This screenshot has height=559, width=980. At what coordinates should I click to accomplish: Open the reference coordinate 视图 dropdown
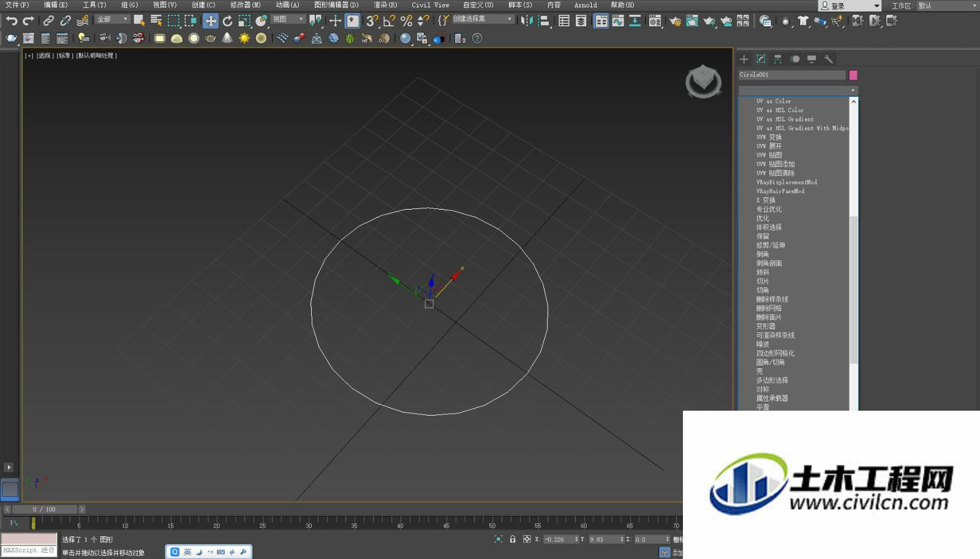(288, 19)
